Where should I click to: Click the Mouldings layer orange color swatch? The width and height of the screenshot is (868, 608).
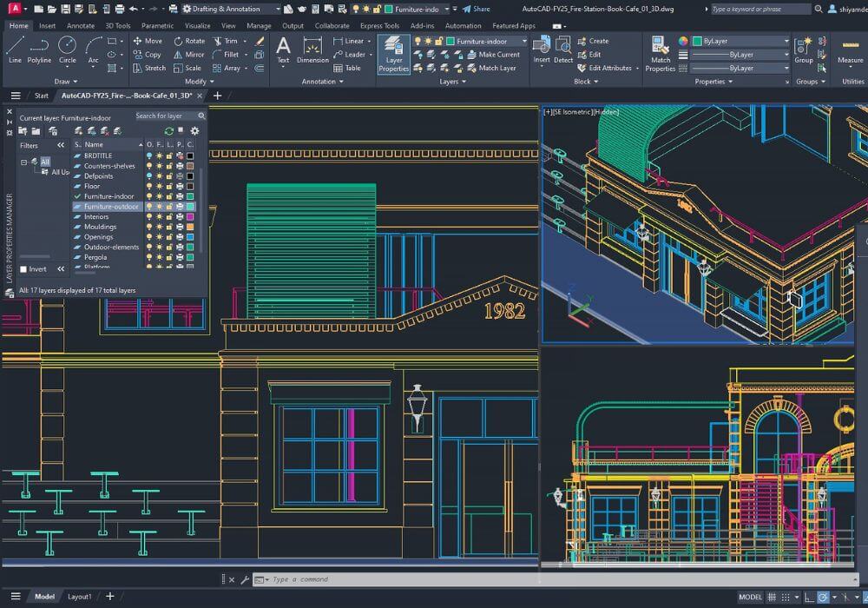[x=190, y=227]
